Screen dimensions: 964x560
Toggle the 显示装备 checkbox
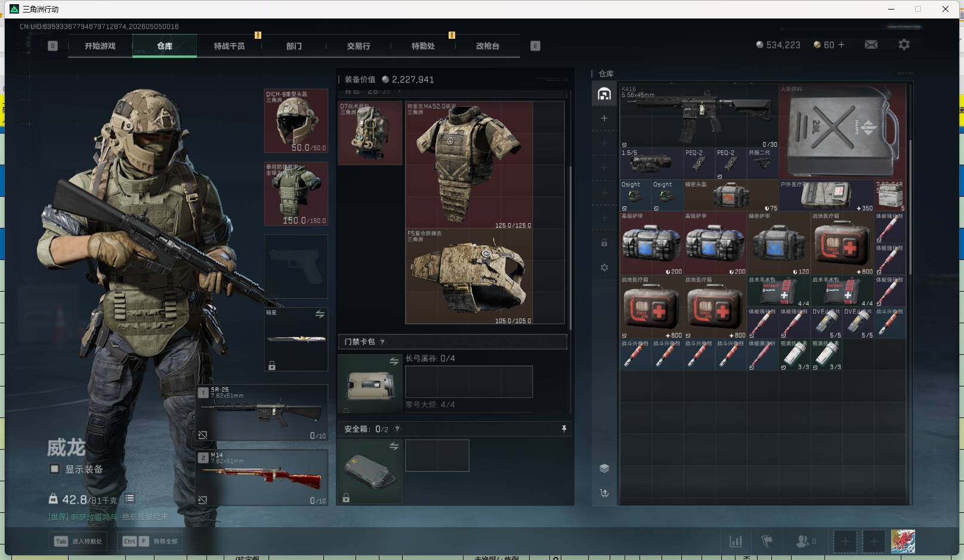54,469
